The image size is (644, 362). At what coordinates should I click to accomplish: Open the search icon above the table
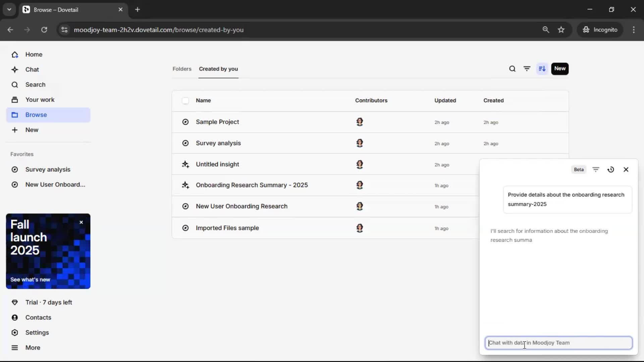(512, 69)
